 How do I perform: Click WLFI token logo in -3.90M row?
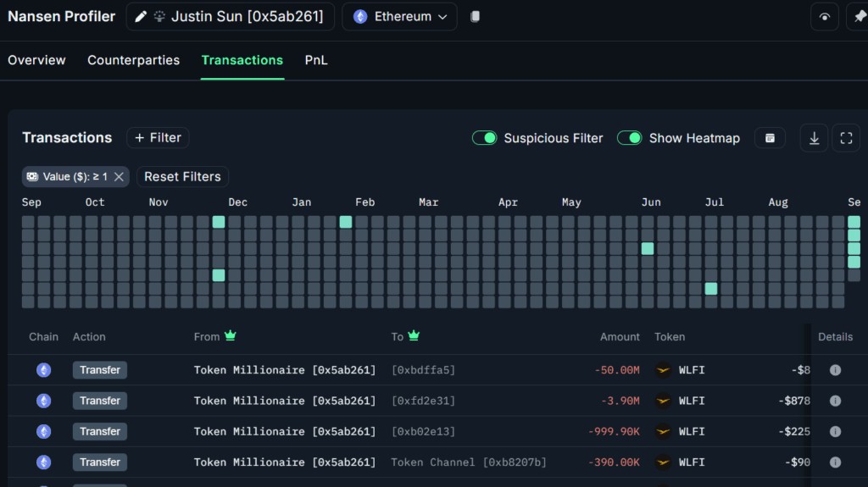(x=663, y=401)
